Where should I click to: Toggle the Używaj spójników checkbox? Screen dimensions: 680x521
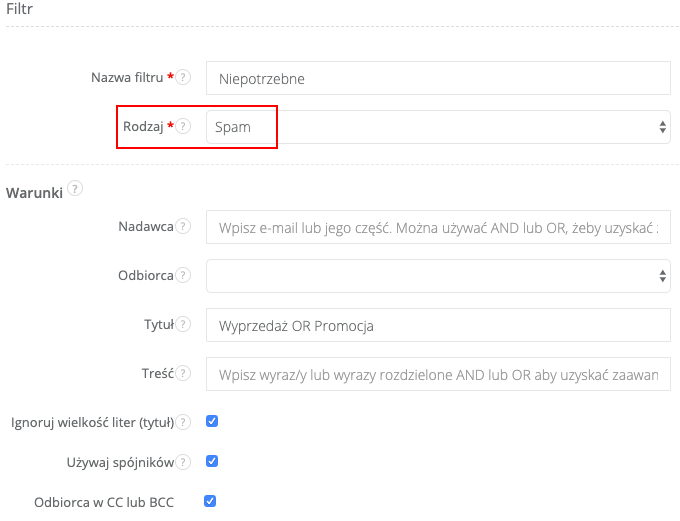[x=212, y=461]
